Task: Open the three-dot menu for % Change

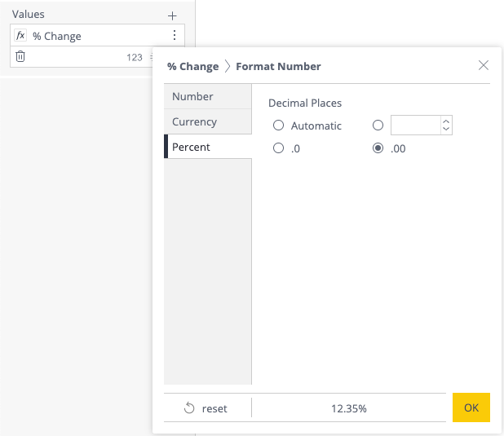Action: click(174, 36)
